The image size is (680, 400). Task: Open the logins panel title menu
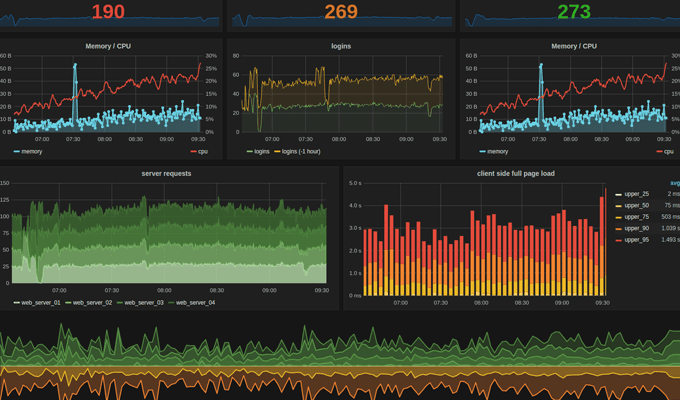click(341, 46)
